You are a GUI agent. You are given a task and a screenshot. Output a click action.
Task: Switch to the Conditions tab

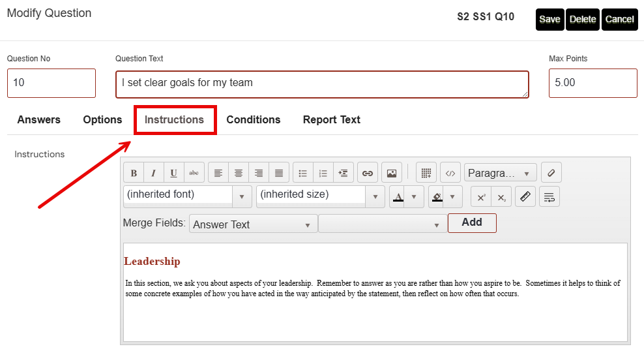click(x=253, y=119)
